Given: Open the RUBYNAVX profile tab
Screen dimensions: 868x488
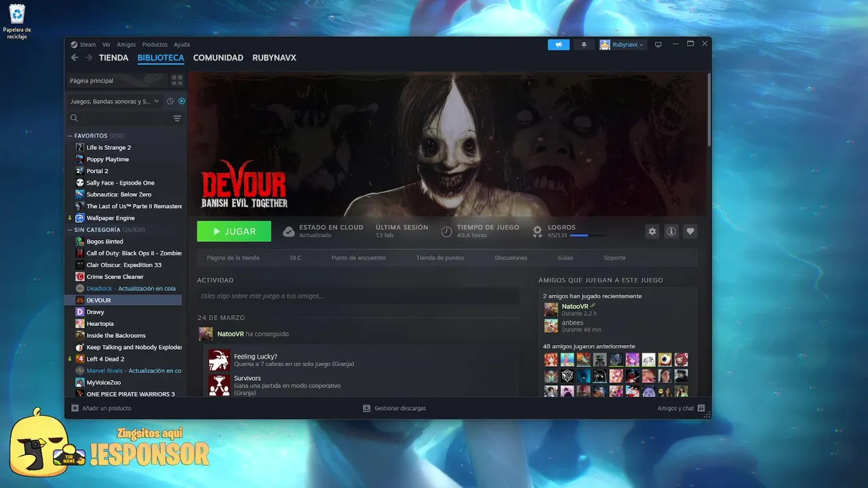Looking at the screenshot, I should pos(274,58).
